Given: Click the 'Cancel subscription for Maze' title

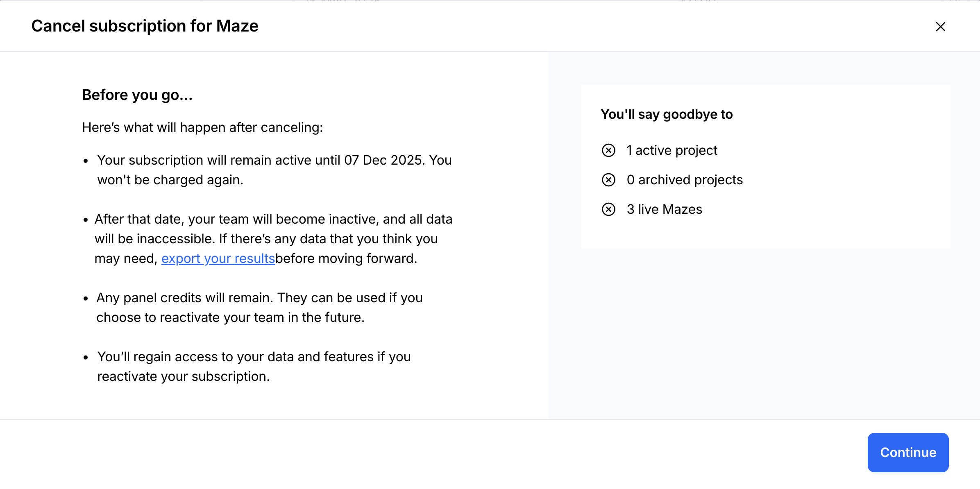Looking at the screenshot, I should pos(145,26).
